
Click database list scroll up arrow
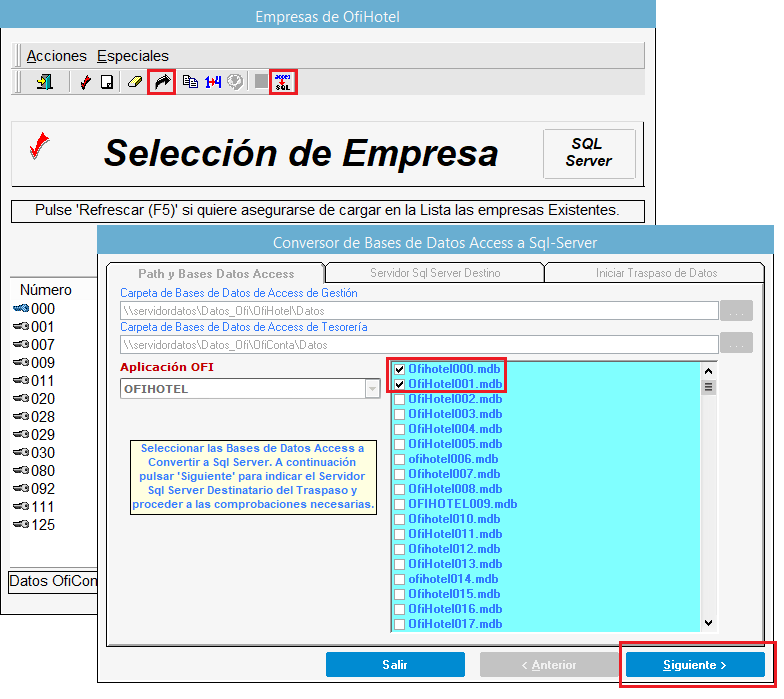[x=708, y=371]
